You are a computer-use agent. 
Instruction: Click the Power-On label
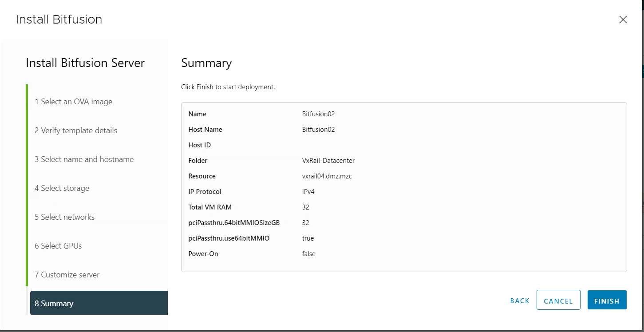(203, 254)
